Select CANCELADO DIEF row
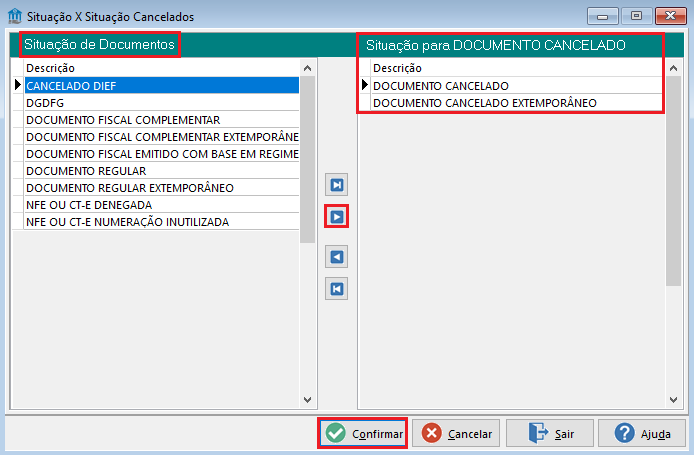 pyautogui.click(x=162, y=85)
